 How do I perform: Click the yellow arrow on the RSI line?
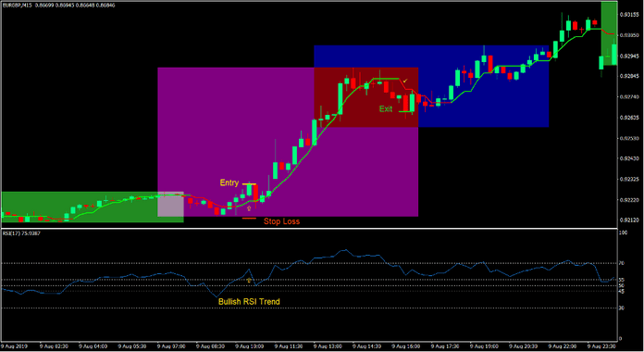click(x=249, y=281)
